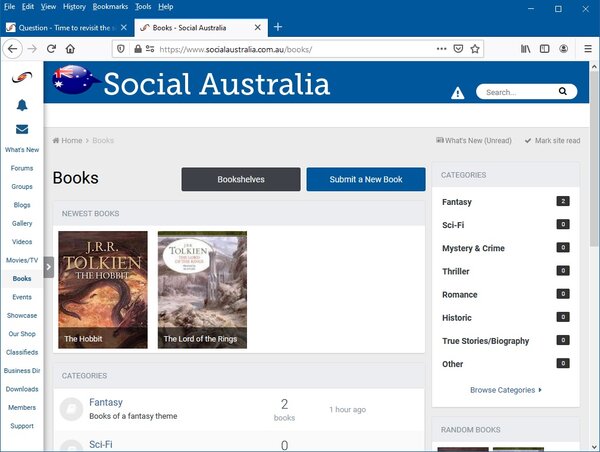Bookmark this page with star icon
The image size is (600, 452).
click(x=475, y=48)
